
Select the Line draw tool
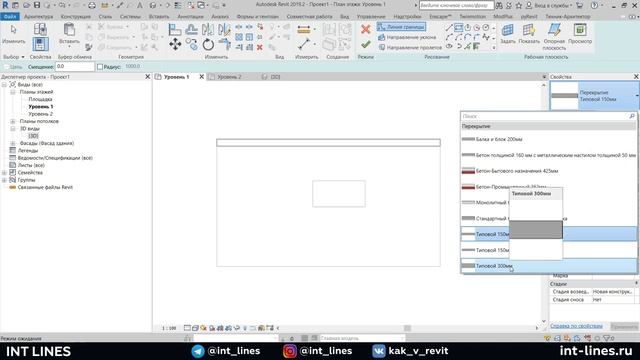point(449,28)
